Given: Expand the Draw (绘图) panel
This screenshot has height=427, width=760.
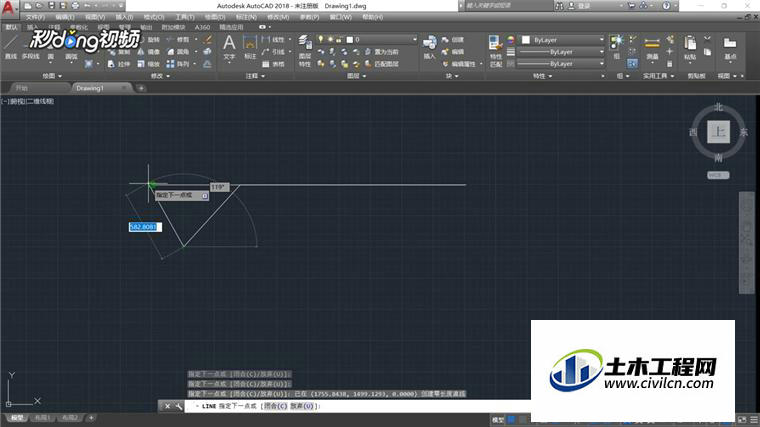Looking at the screenshot, I should point(52,76).
